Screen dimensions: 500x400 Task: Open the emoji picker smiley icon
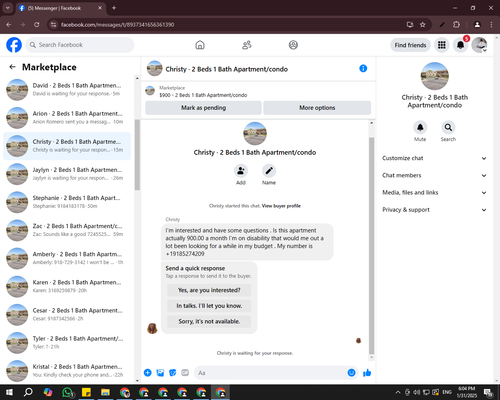point(351,373)
